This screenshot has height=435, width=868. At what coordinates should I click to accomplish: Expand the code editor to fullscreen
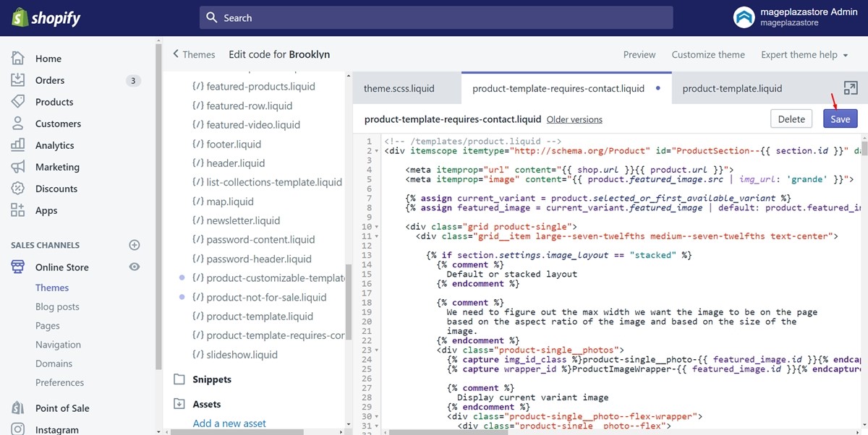point(851,88)
